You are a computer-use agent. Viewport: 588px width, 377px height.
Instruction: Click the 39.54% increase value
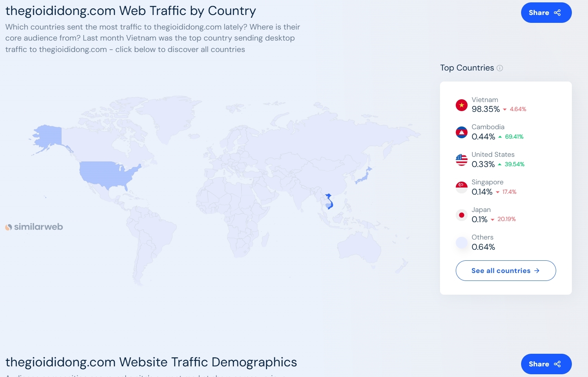tap(515, 164)
